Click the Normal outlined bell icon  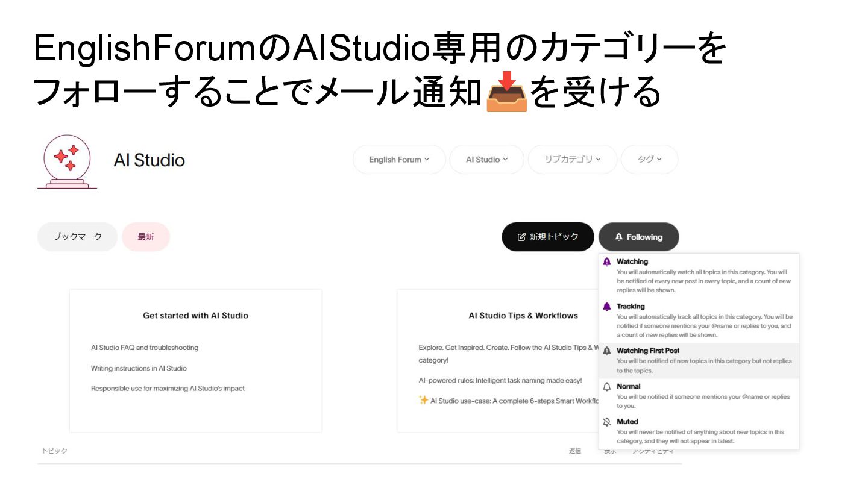[x=607, y=387]
